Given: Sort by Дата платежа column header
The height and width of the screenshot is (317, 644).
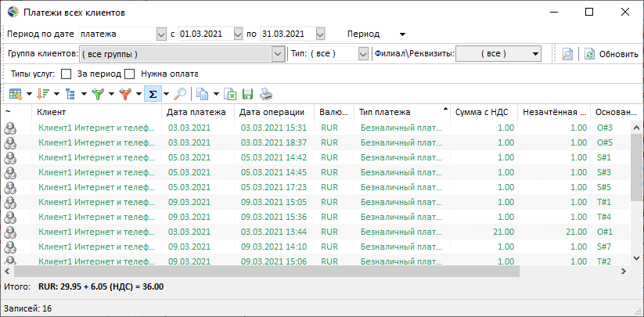Looking at the screenshot, I should coord(197,112).
